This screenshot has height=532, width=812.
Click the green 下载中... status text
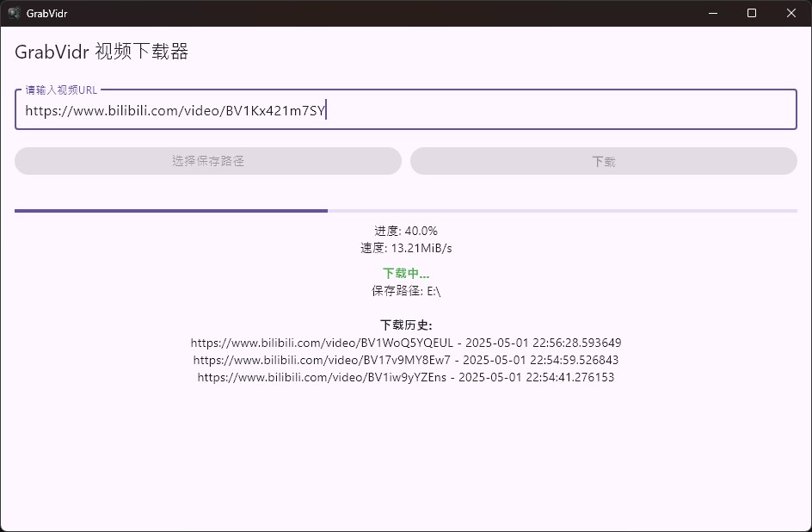tap(406, 273)
